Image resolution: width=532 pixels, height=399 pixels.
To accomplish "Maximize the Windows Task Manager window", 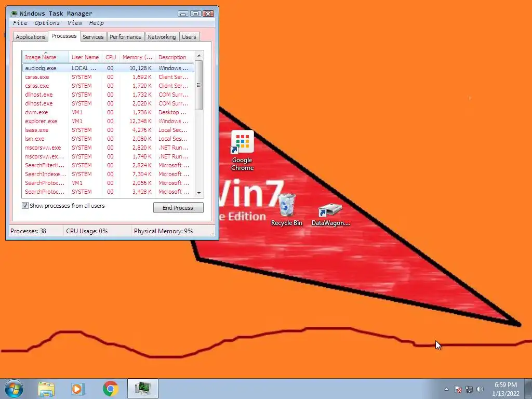I will (x=195, y=14).
